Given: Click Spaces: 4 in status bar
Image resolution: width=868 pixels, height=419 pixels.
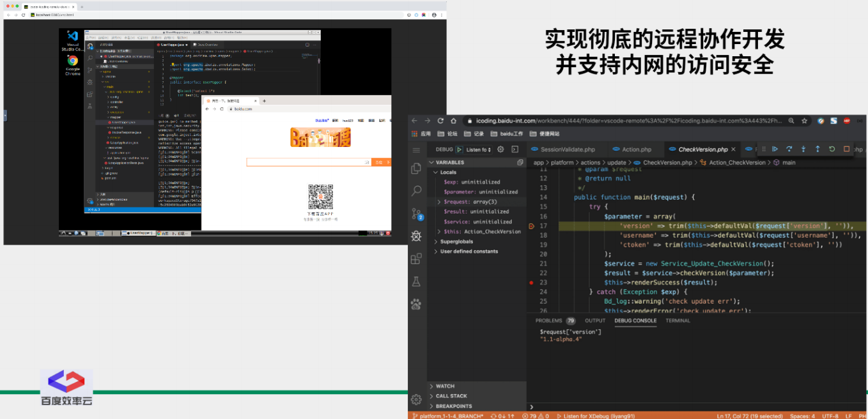Looking at the screenshot, I should pyautogui.click(x=802, y=415).
